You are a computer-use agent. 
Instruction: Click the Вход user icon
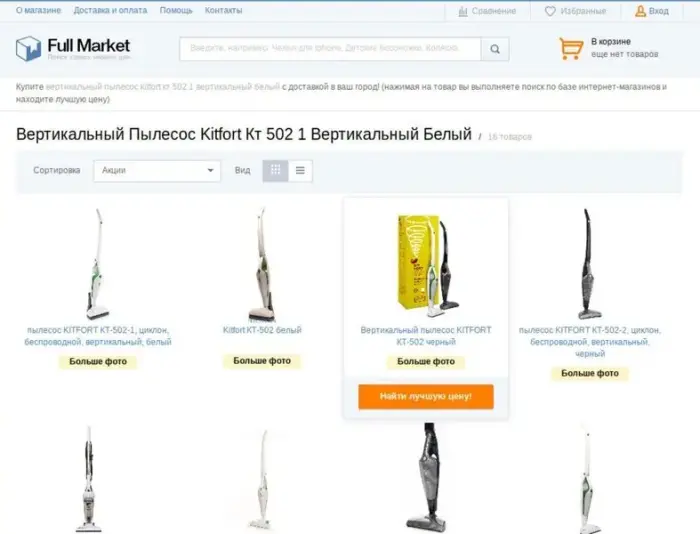coord(640,11)
